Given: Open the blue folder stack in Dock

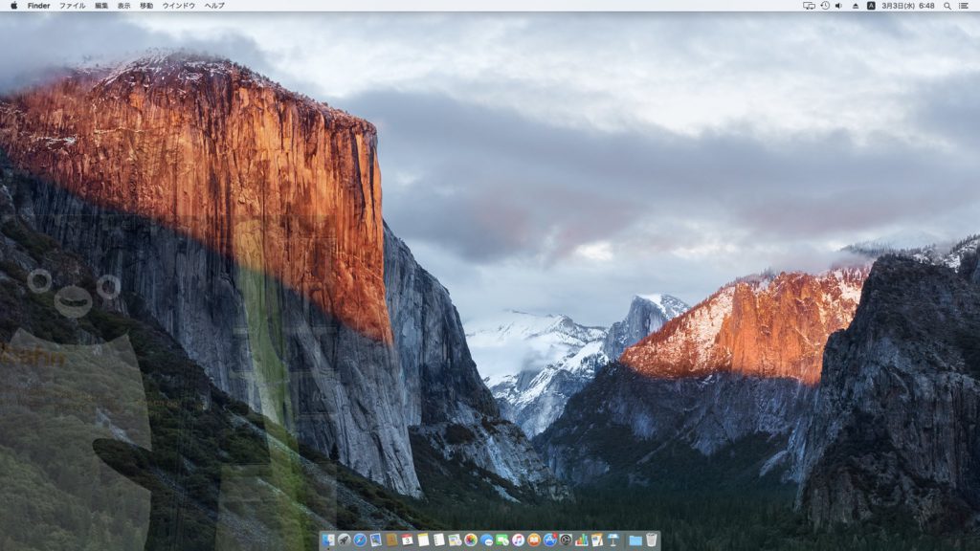Looking at the screenshot, I should [x=635, y=540].
